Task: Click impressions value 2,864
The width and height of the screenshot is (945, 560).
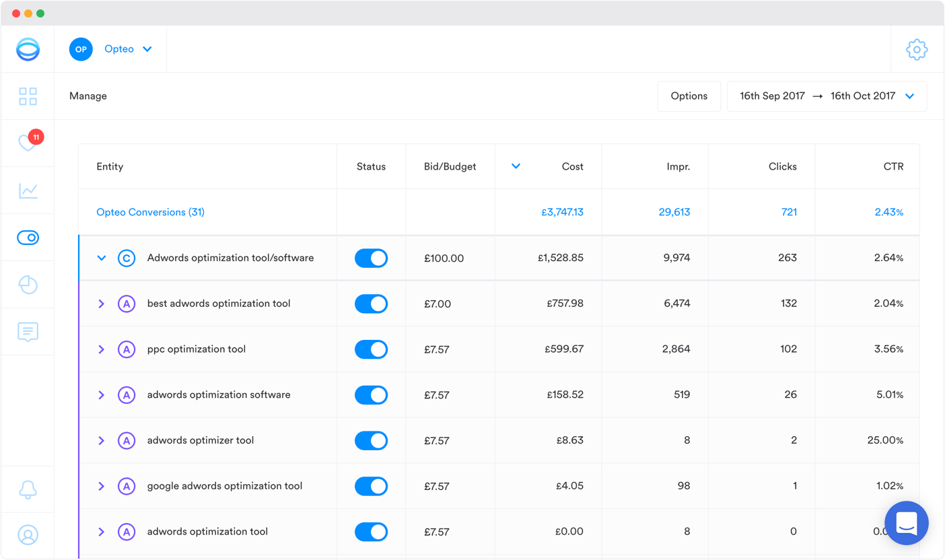Action: [x=676, y=349]
